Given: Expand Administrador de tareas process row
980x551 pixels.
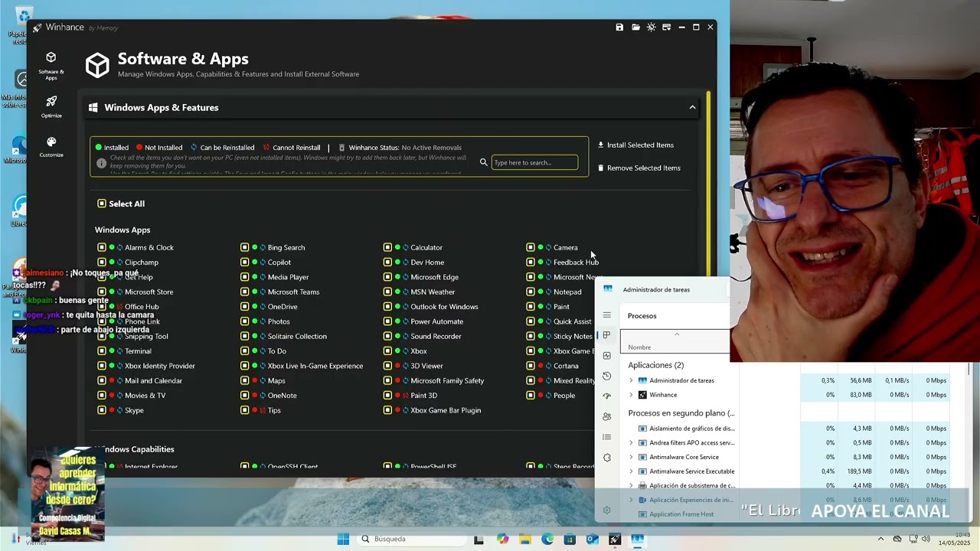Looking at the screenshot, I should tap(631, 380).
